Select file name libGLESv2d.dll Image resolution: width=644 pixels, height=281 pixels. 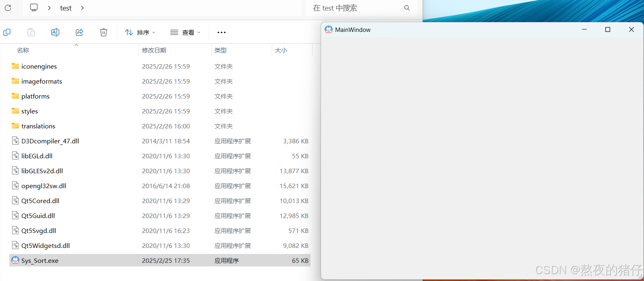coord(42,171)
